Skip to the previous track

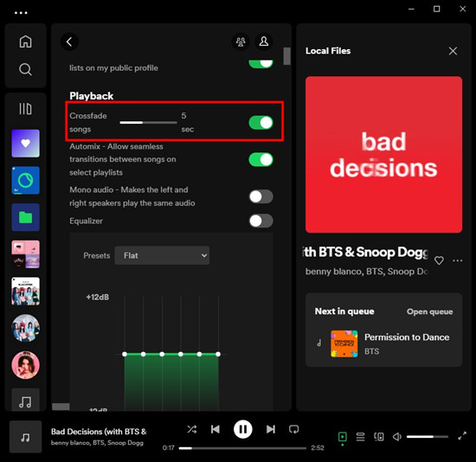(x=215, y=429)
